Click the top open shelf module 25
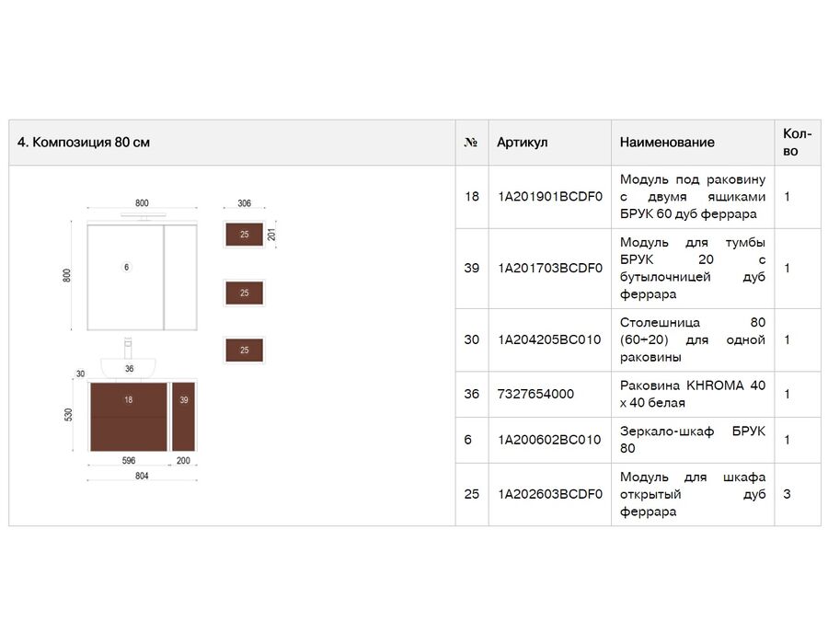 tap(244, 235)
